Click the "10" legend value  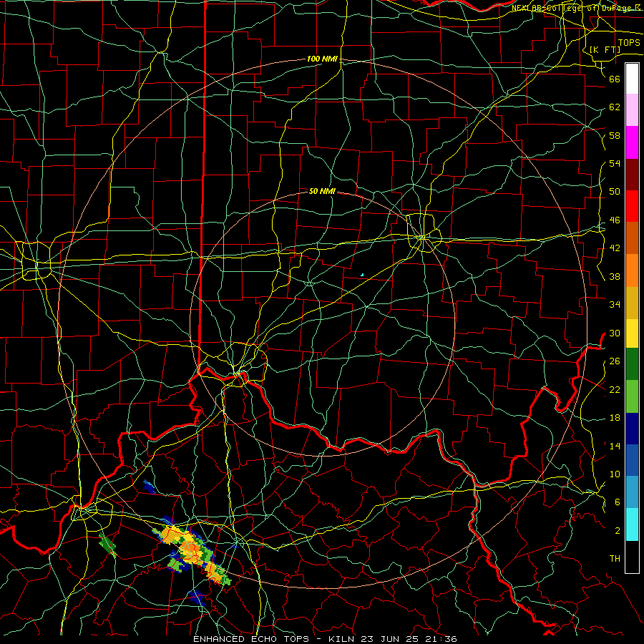pyautogui.click(x=615, y=474)
